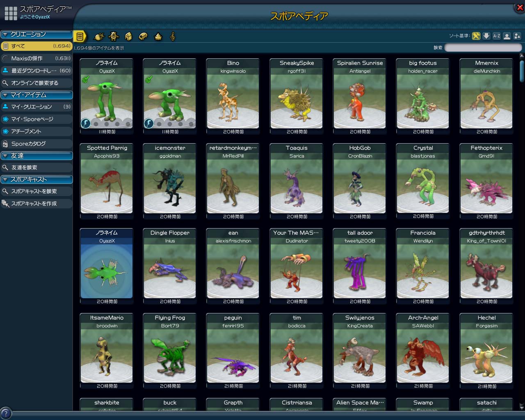Click スポアキャストを作成
Viewport: 525px width, 420px height.
tap(37, 203)
